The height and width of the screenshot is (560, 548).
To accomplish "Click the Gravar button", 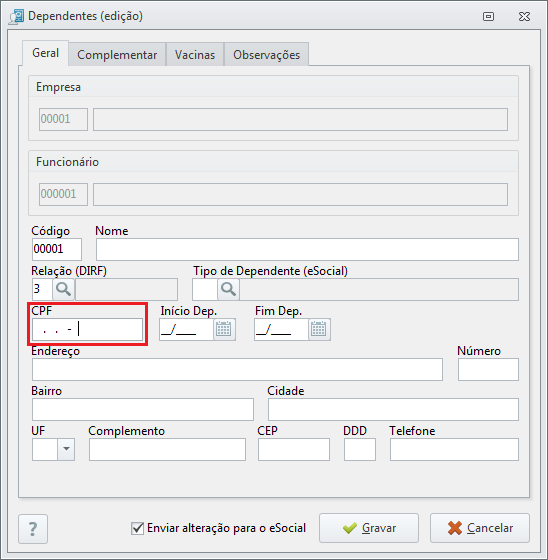I will [369, 528].
